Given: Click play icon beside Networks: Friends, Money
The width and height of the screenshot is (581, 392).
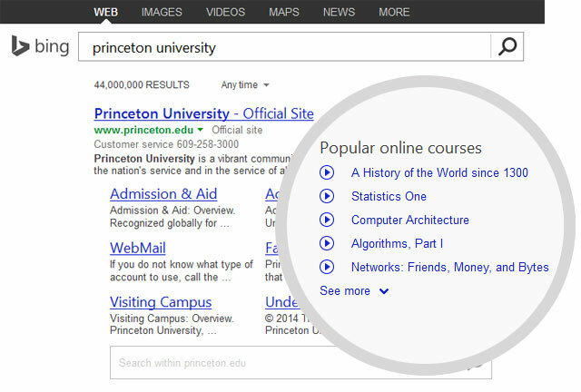Looking at the screenshot, I should [x=327, y=267].
